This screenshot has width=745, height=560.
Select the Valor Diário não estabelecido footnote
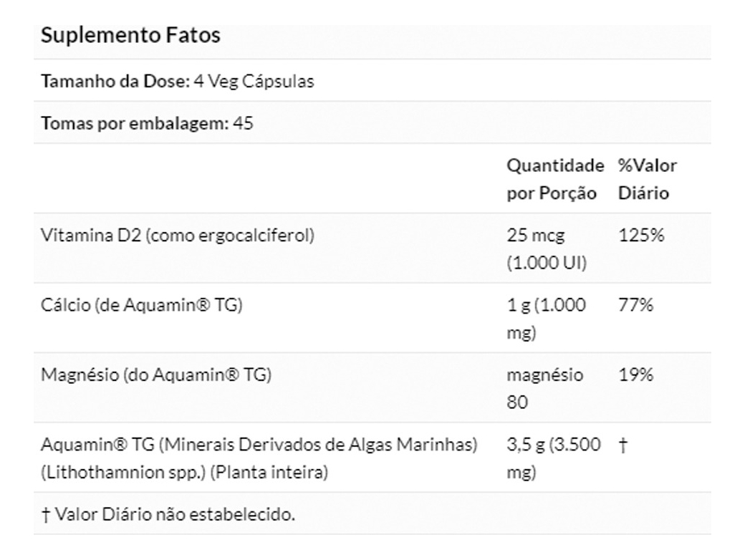pyautogui.click(x=168, y=513)
